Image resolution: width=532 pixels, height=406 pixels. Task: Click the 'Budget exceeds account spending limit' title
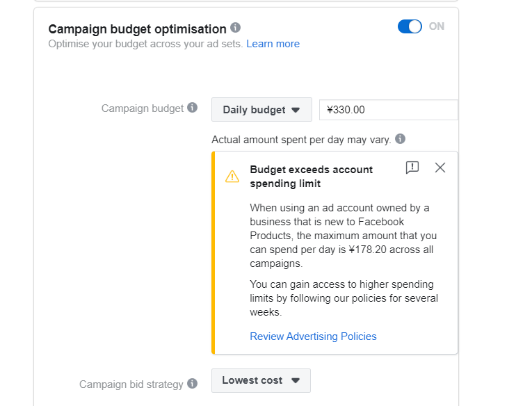[311, 177]
